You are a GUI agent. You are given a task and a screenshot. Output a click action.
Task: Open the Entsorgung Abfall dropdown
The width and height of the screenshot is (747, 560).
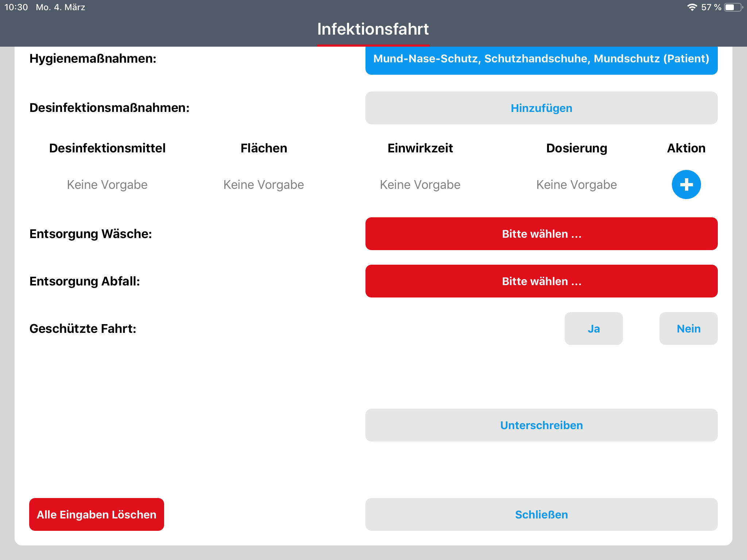[x=541, y=281]
